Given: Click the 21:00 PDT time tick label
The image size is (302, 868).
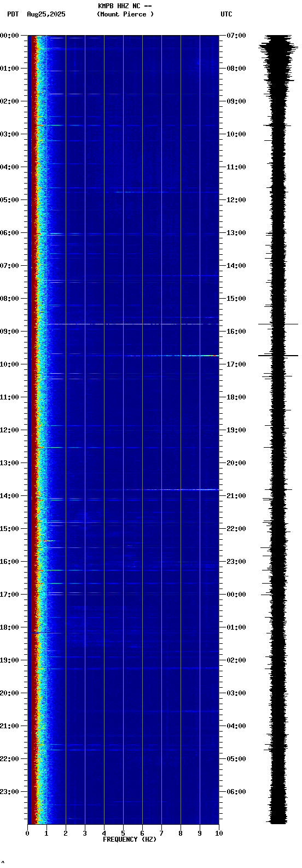Looking at the screenshot, I should pos(9,726).
